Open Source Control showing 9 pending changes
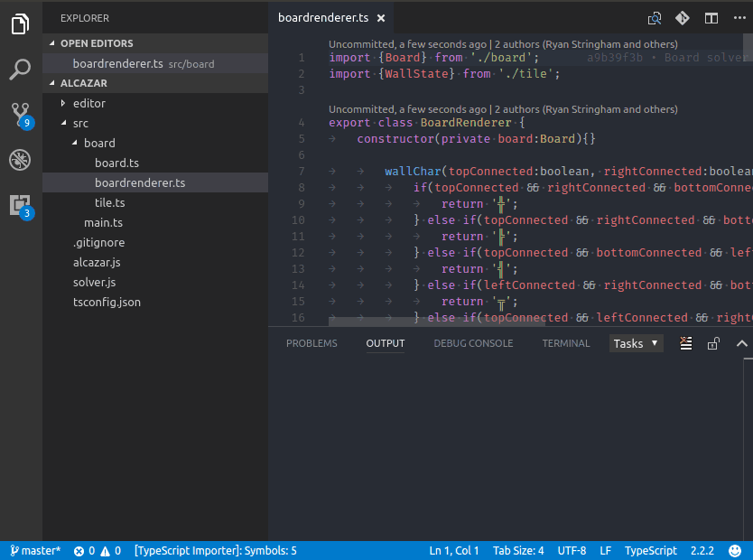The image size is (753, 560). tap(20, 113)
